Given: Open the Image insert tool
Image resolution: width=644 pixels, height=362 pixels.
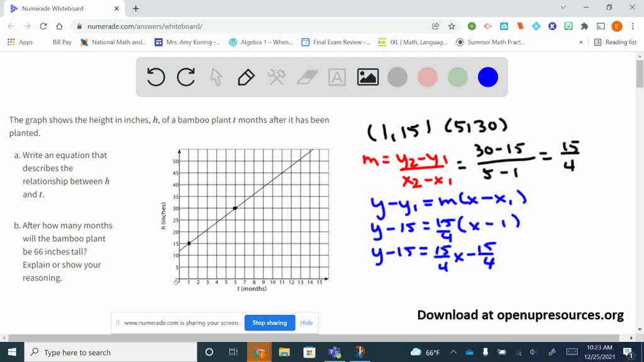Looking at the screenshot, I should coord(368,77).
